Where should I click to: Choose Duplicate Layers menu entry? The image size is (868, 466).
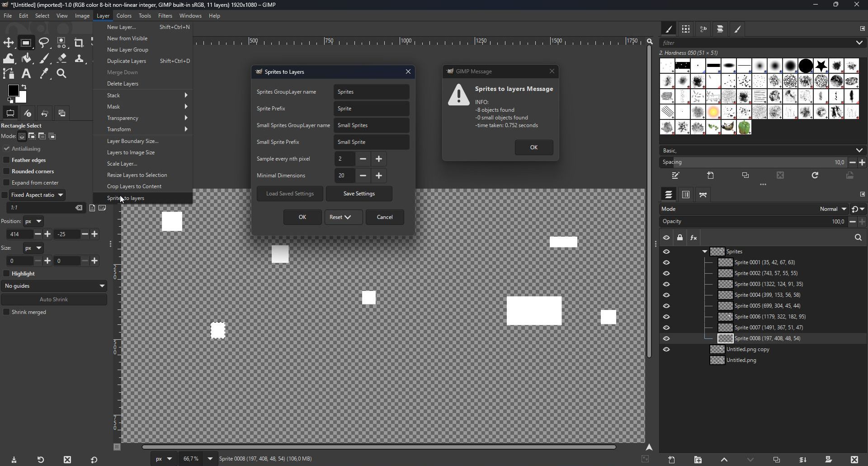(x=143, y=61)
